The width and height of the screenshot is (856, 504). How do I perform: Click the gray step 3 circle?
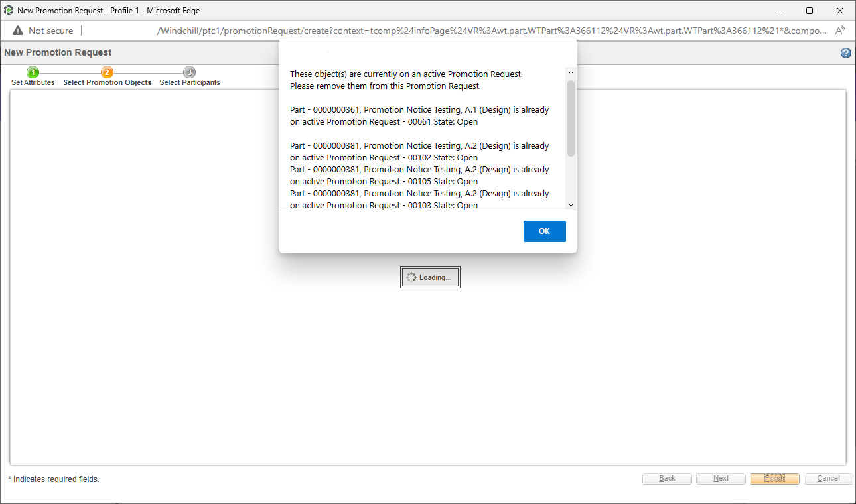pyautogui.click(x=190, y=70)
